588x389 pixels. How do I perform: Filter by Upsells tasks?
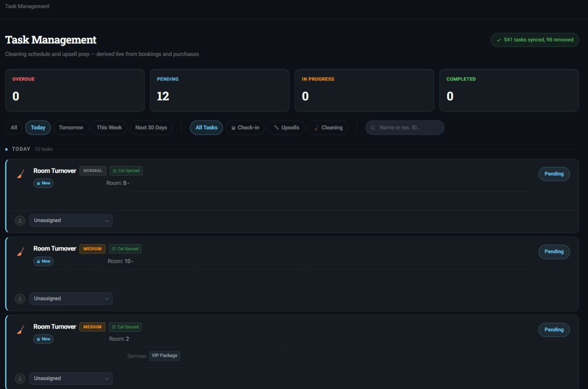point(286,128)
